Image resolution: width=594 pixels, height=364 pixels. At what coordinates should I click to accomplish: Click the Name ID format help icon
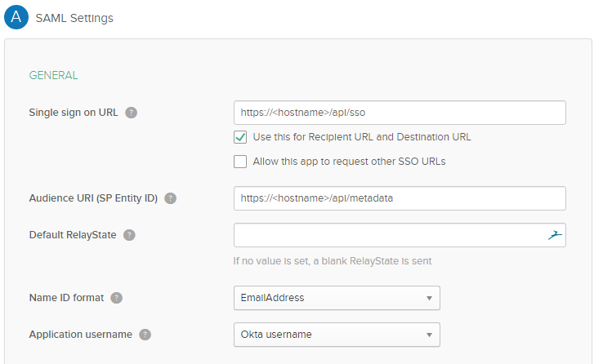coord(117,298)
